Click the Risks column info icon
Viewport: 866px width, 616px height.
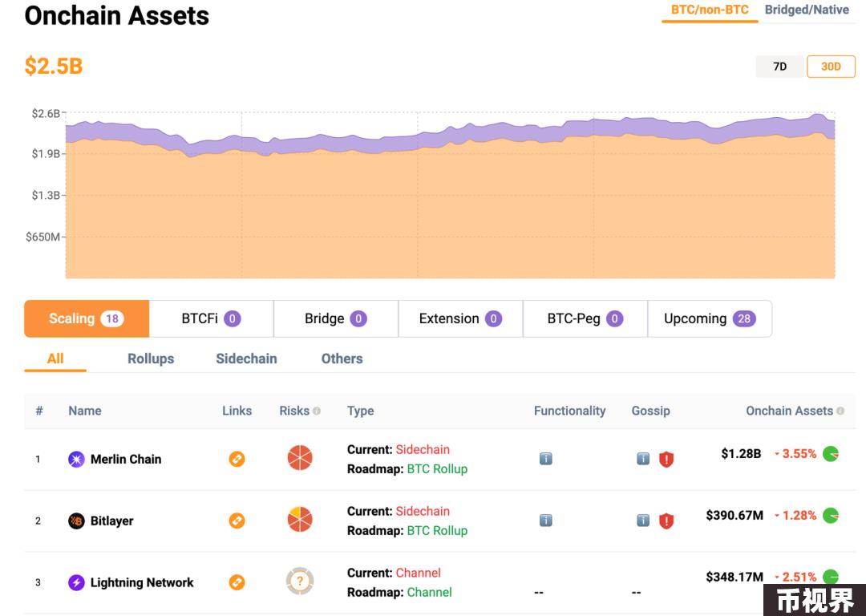tap(317, 411)
